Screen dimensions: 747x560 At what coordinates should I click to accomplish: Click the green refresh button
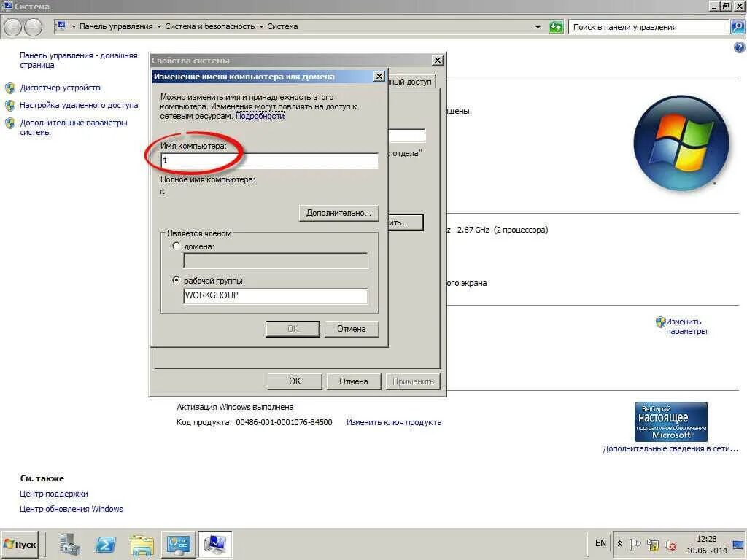tap(555, 27)
